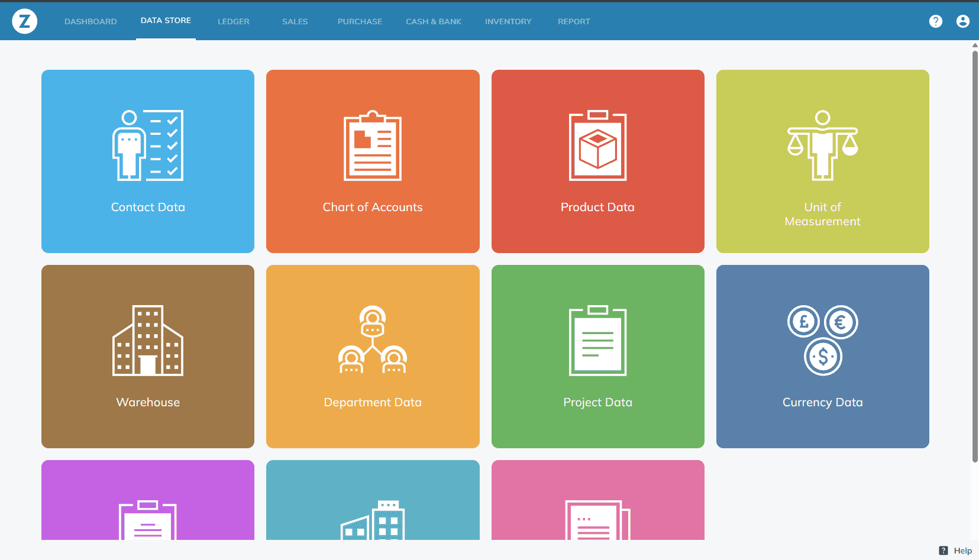This screenshot has width=979, height=560.
Task: Click the Chart of Accounts clipboard icon
Action: [x=373, y=145]
